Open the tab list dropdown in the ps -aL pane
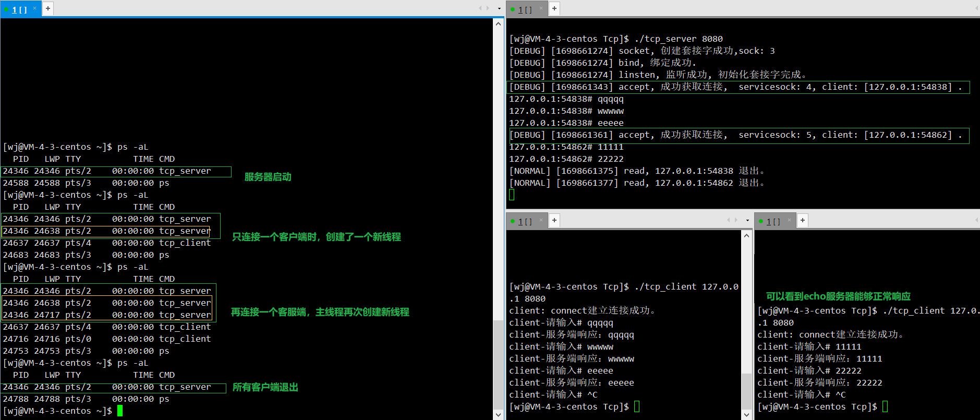 [499, 8]
